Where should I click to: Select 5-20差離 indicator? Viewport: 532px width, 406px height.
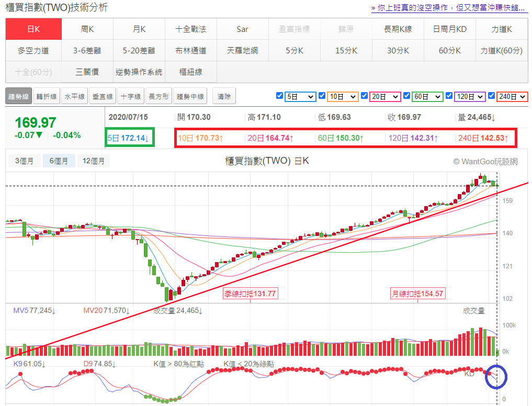(139, 51)
